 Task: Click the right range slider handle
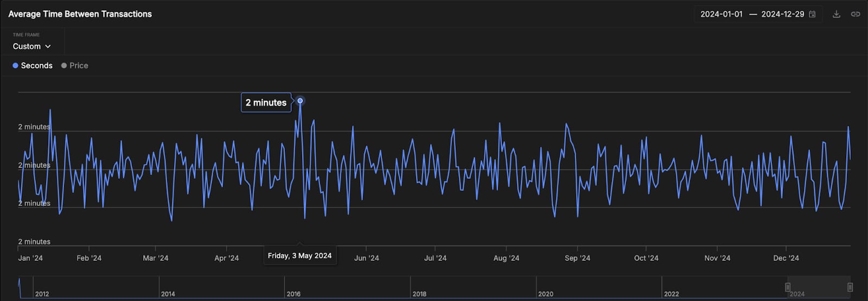coord(850,287)
